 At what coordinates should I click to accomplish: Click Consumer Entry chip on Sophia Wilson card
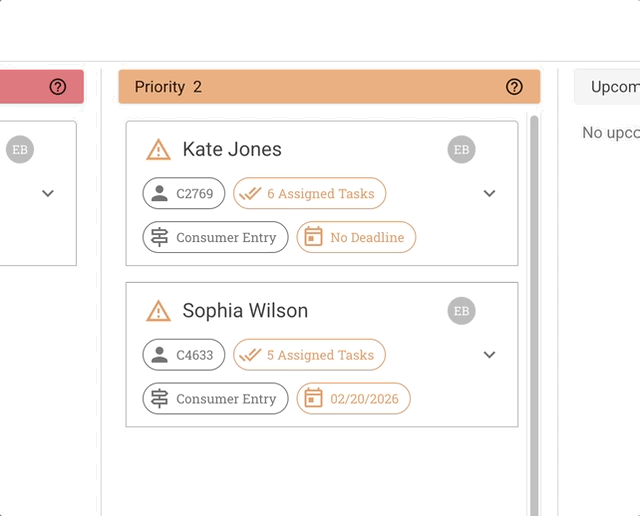(215, 399)
